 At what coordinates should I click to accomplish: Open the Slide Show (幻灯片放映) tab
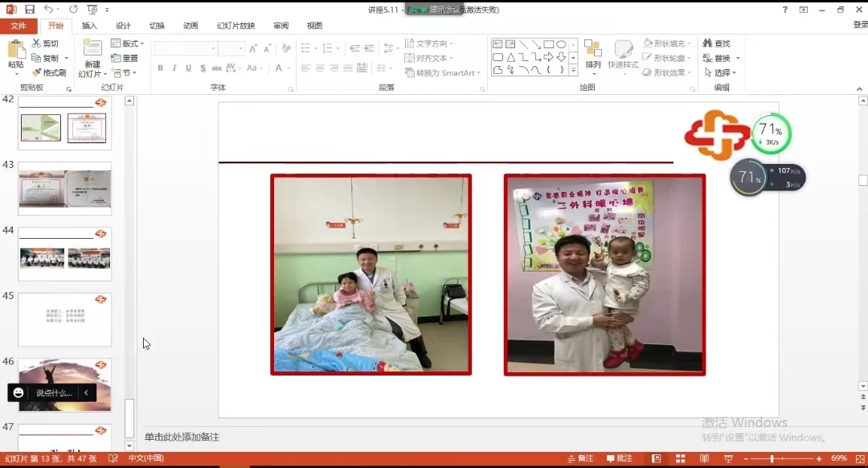(x=235, y=26)
